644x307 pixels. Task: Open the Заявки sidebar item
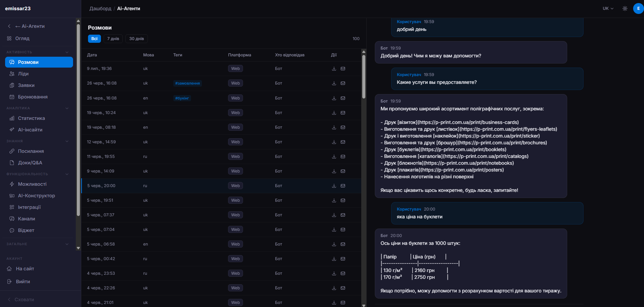pyautogui.click(x=39, y=85)
